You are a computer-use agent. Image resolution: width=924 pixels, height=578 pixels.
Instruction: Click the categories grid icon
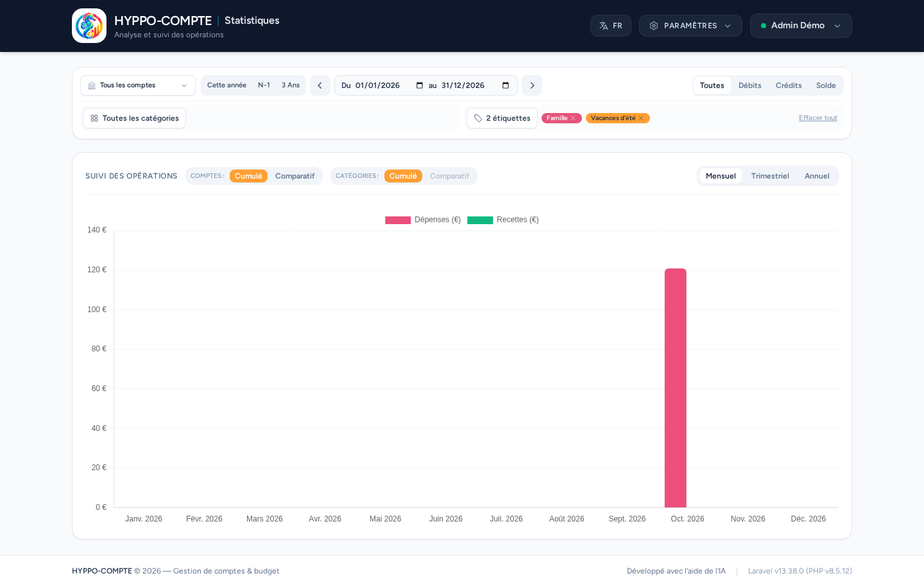(94, 118)
